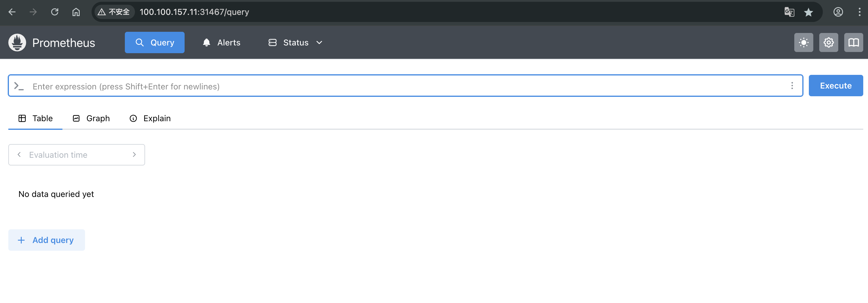Open the query options three-dot menu
This screenshot has height=303, width=868.
pos(792,86)
